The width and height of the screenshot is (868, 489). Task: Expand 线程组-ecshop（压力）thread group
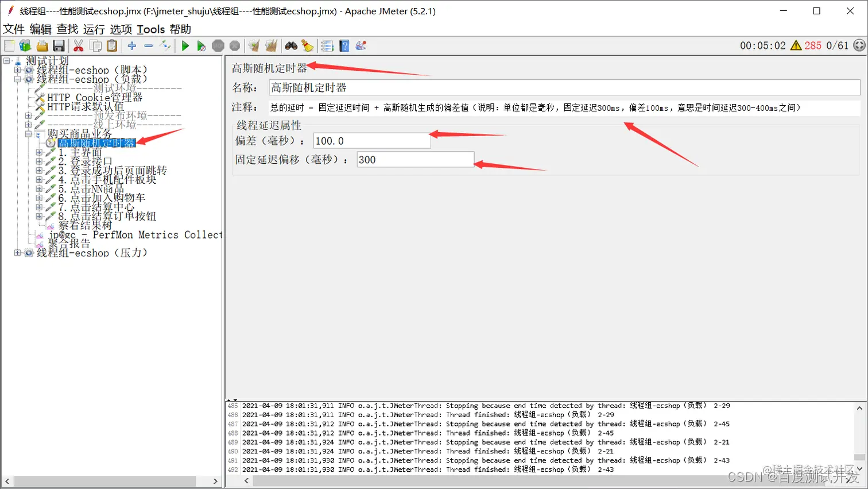coord(17,253)
